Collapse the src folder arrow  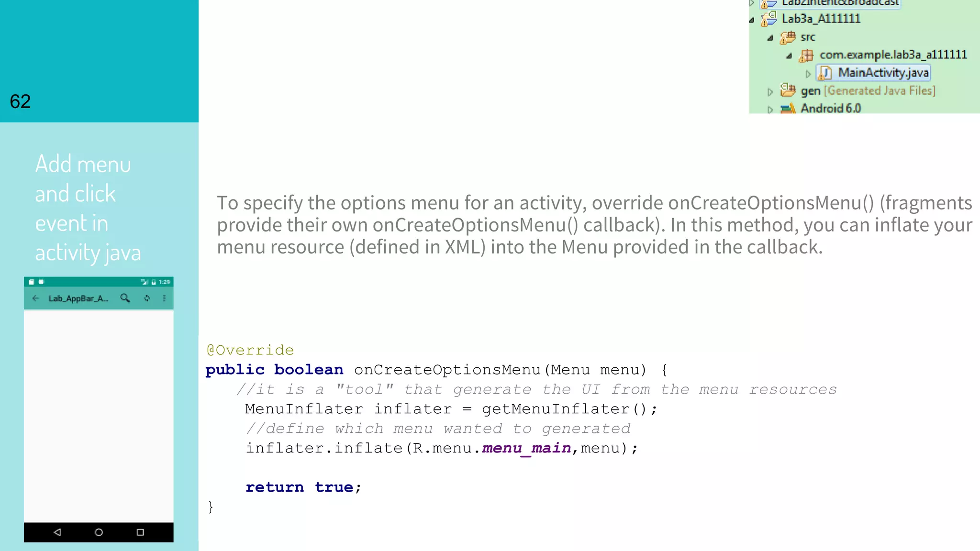(770, 38)
